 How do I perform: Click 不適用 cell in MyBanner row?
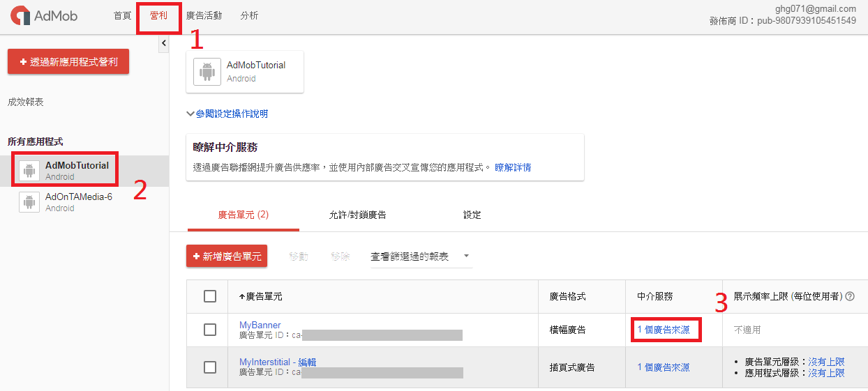tap(747, 330)
